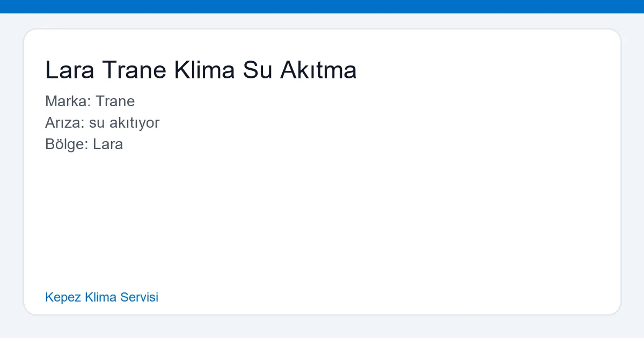This screenshot has height=338, width=644.
Task: Click the rounded top-left corner of the card
Action: tap(28, 33)
